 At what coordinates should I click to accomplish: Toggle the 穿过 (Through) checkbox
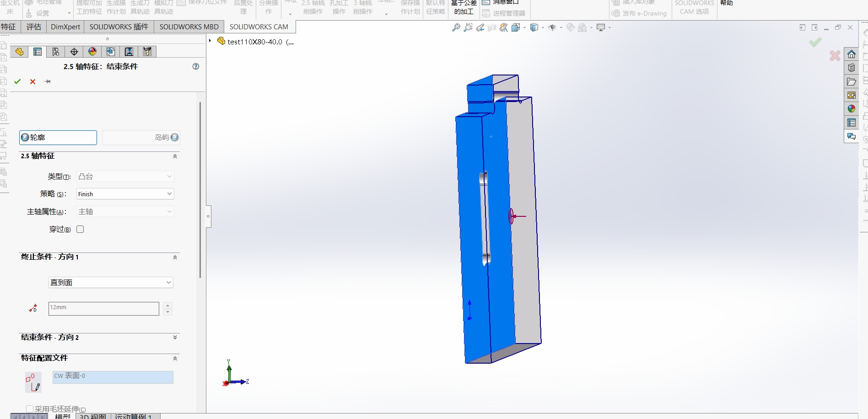point(80,229)
